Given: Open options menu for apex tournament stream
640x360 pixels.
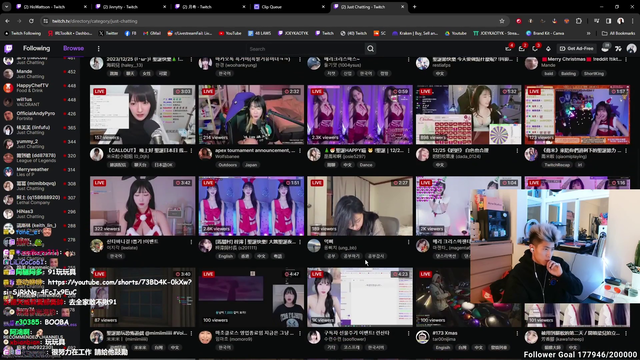Looking at the screenshot, I should (300, 151).
